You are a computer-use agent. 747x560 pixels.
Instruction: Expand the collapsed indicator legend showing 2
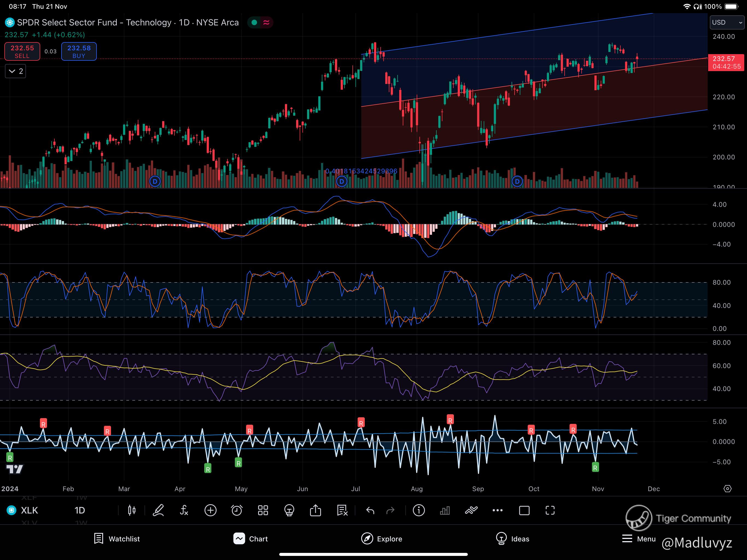16,71
